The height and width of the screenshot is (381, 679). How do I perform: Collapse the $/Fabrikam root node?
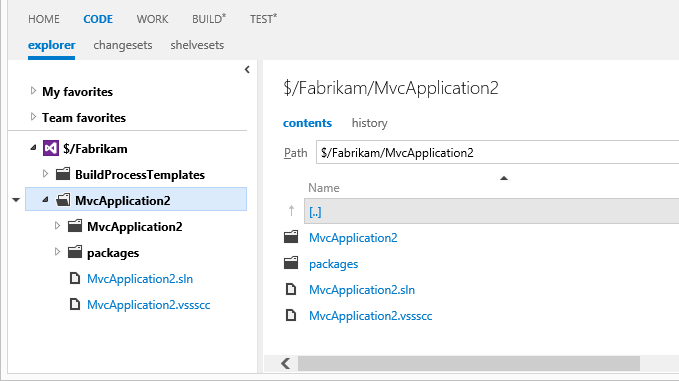coord(33,148)
